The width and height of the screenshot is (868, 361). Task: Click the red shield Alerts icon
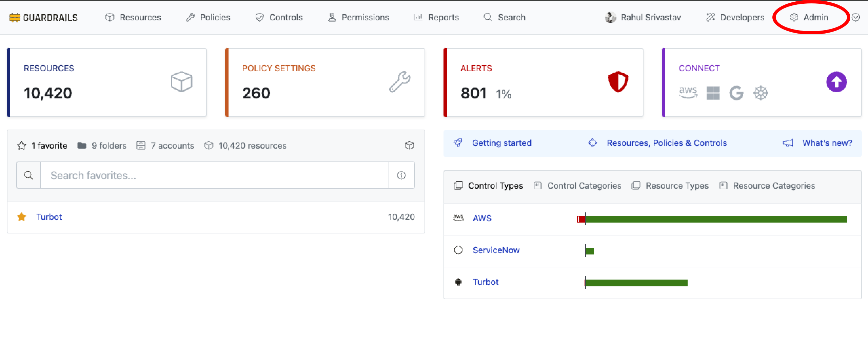(618, 82)
